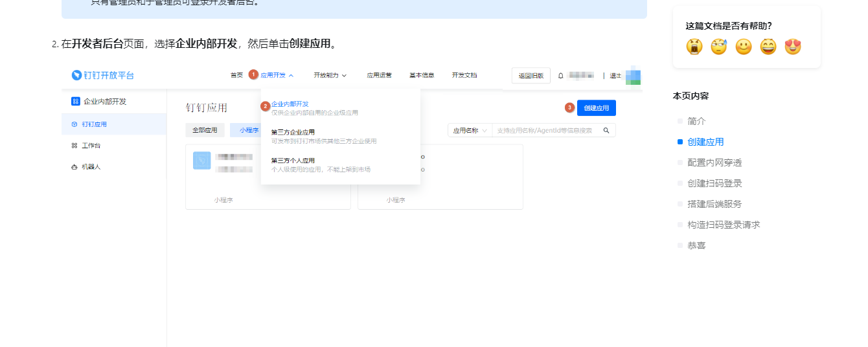Jump to the 创建应用 section
This screenshot has width=868, height=347.
(705, 142)
